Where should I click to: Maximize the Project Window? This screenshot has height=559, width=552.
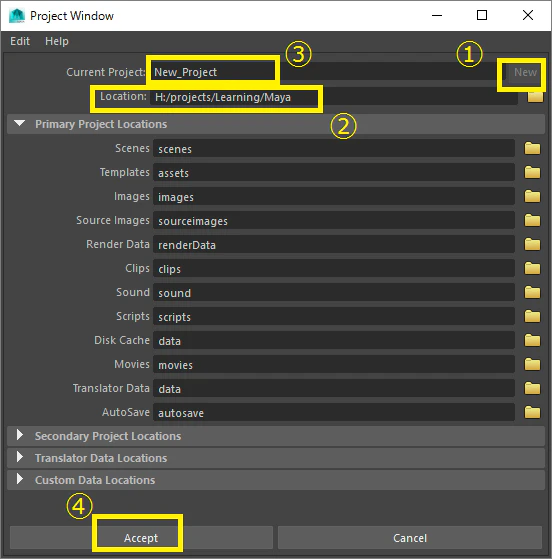click(x=482, y=15)
